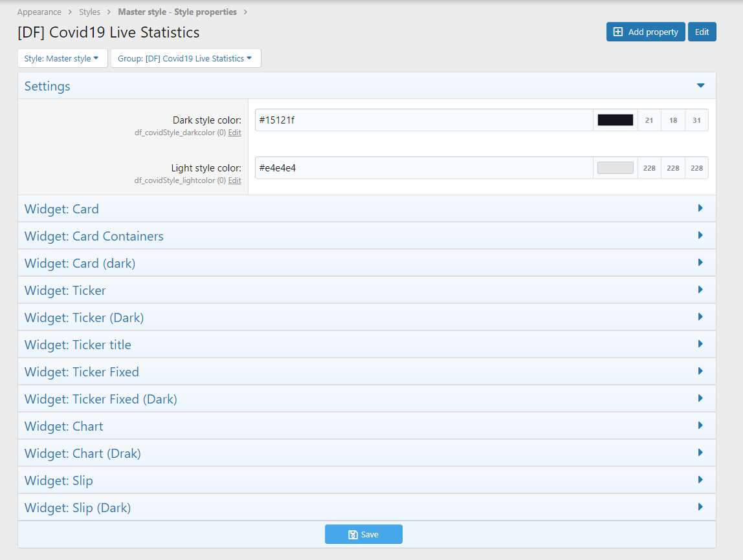The height and width of the screenshot is (560, 743).
Task: Go to Styles in the breadcrumb
Action: coord(90,12)
